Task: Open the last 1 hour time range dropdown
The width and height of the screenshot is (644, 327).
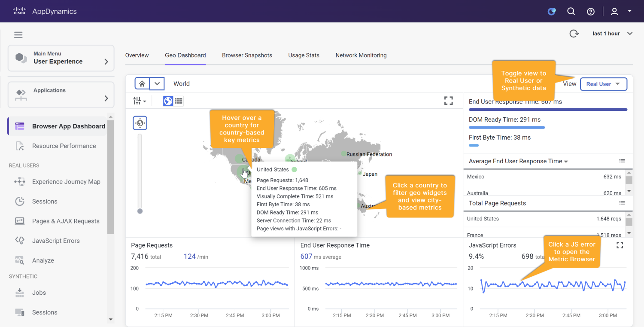Action: 613,34
